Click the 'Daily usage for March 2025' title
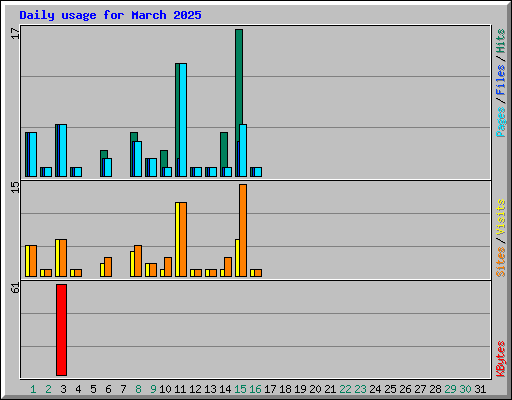The width and height of the screenshot is (512, 400). [110, 15]
